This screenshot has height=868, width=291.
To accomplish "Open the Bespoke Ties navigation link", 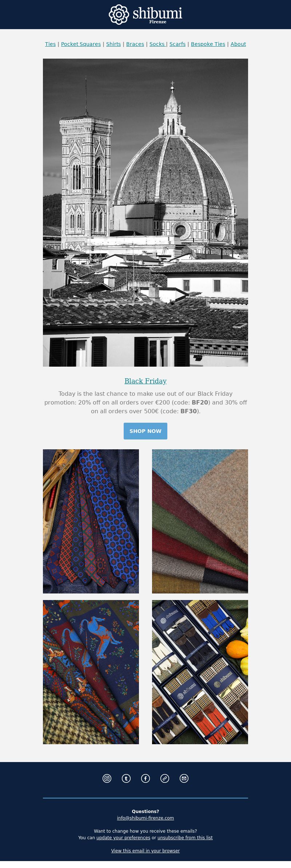I will (208, 44).
